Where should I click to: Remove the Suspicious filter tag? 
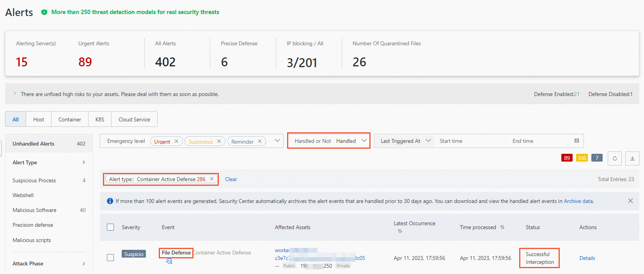click(x=219, y=141)
